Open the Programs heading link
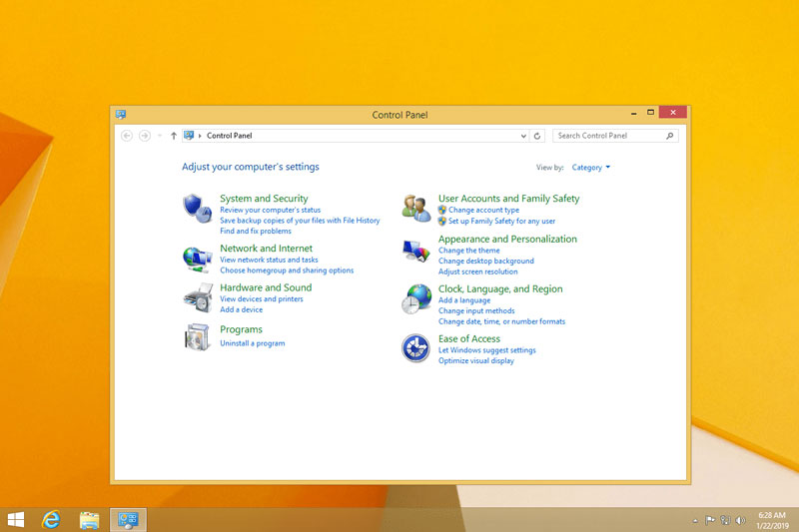The image size is (799, 532). pos(241,329)
